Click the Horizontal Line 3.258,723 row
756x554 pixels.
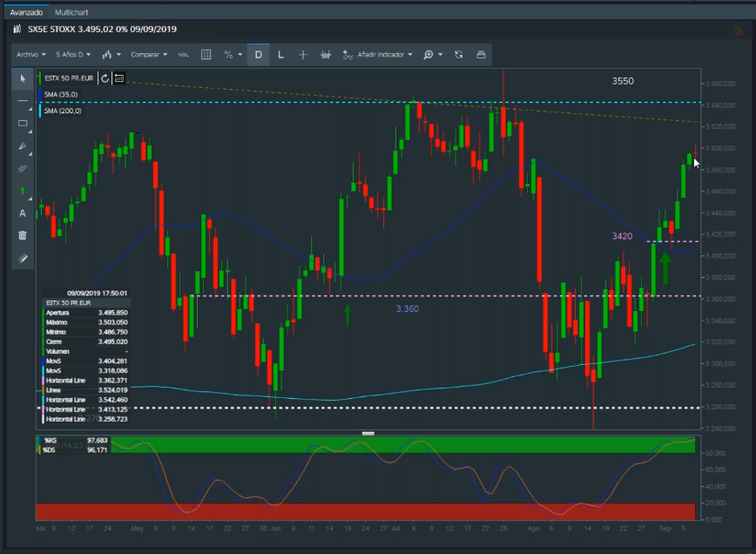coord(86,419)
